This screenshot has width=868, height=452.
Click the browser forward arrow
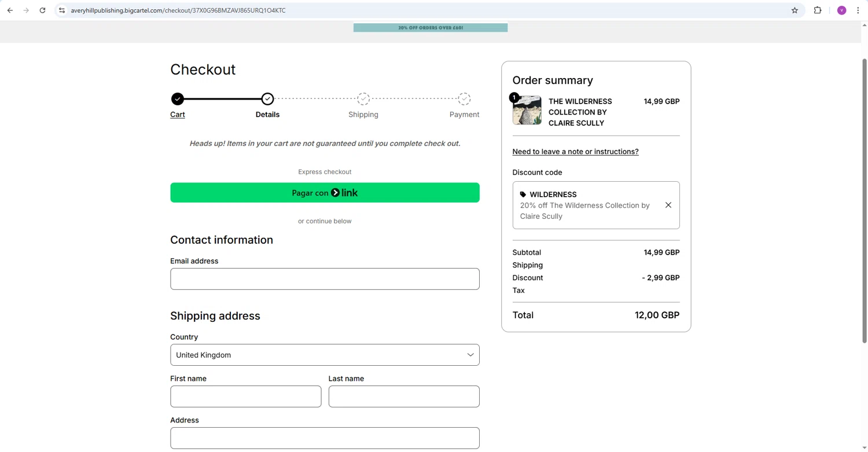[x=26, y=10]
